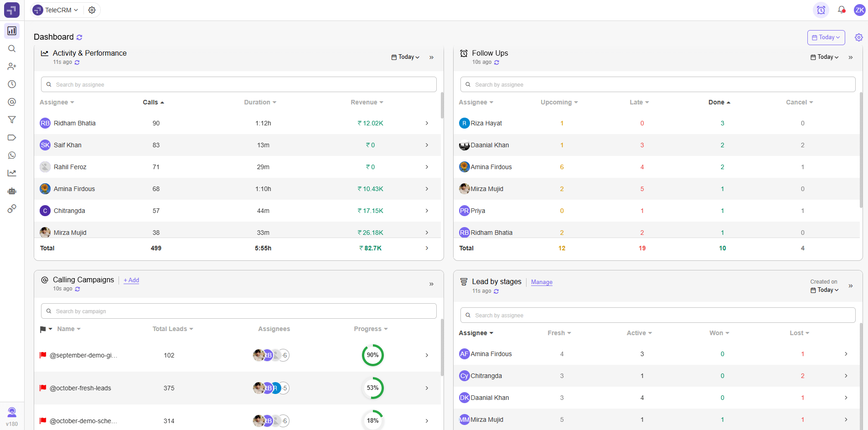The width and height of the screenshot is (868, 430).
Task: Open WhatsApp section from sidebar
Action: (x=12, y=155)
